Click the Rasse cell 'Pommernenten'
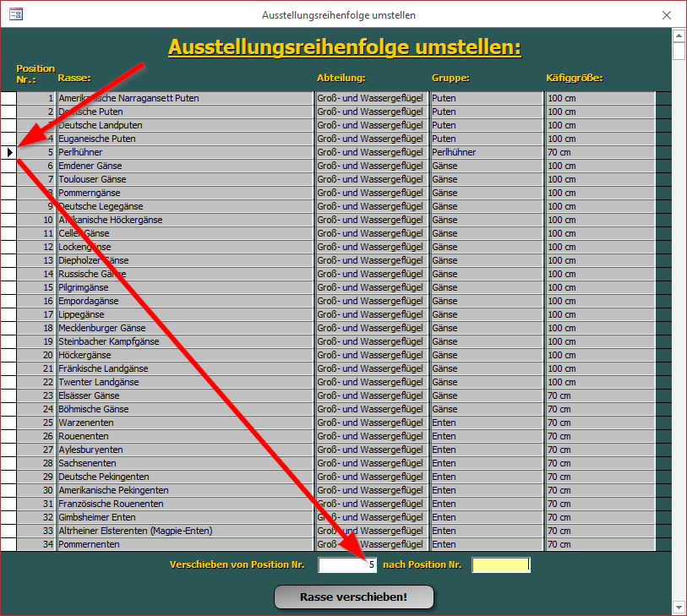The height and width of the screenshot is (616, 687). pos(183,544)
